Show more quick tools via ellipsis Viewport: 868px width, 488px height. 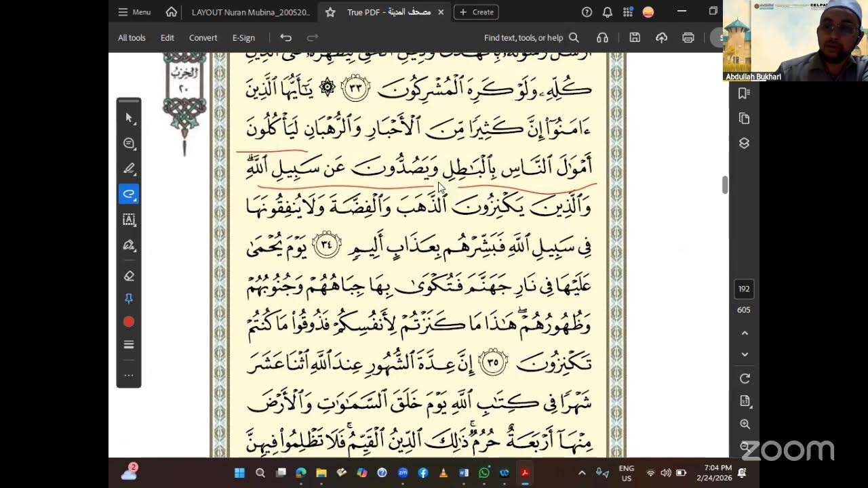click(129, 375)
